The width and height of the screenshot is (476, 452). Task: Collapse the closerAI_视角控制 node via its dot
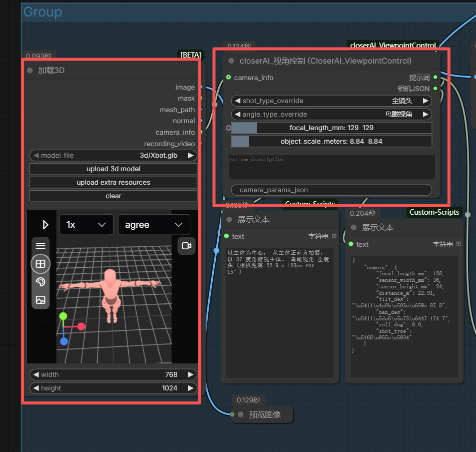[231, 61]
